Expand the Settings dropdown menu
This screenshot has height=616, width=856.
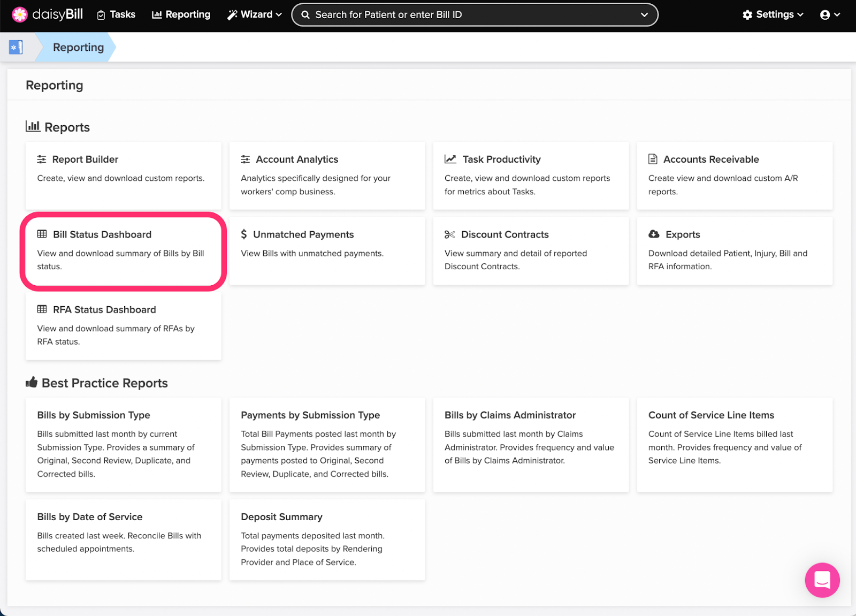[773, 14]
